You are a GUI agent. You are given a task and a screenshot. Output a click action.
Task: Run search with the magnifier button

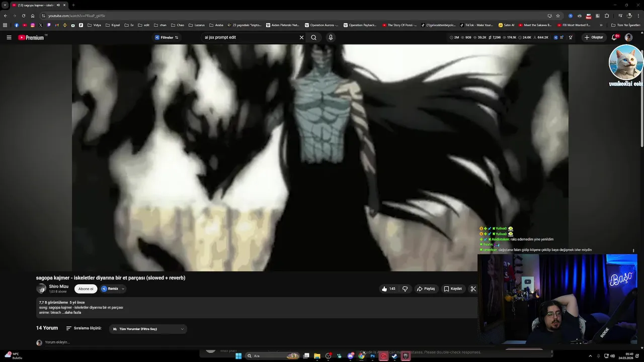click(x=314, y=37)
